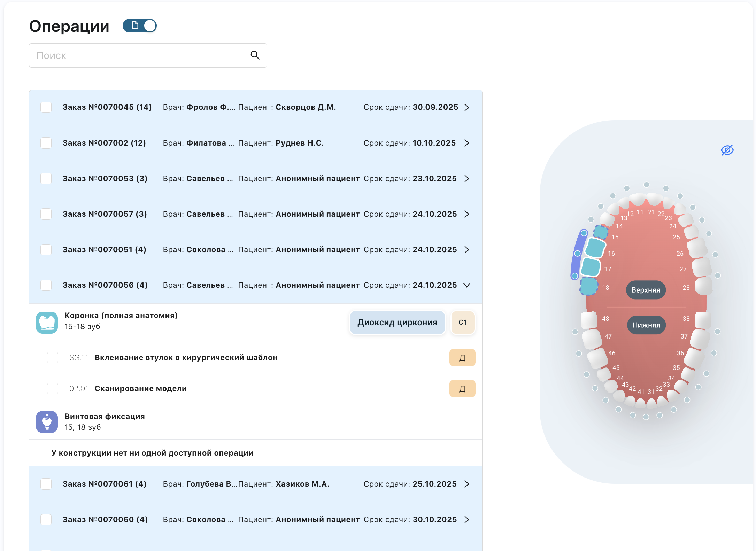Image resolution: width=756 pixels, height=551 pixels.
Task: Click tooth 18 on the dental chart
Action: [x=589, y=286]
